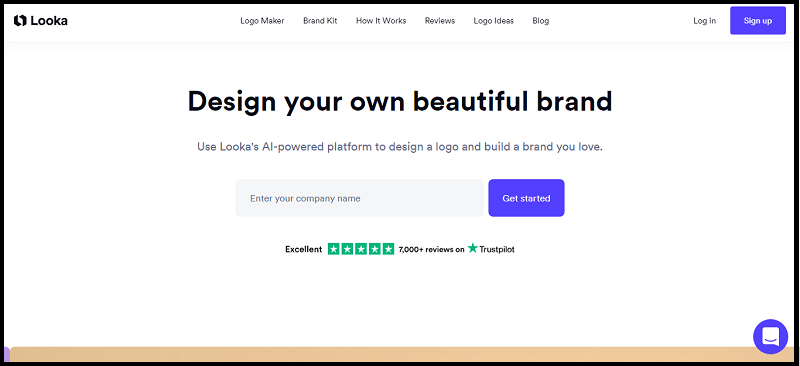Click the Looka wordmark text
Image resolution: width=800 pixels, height=366 pixels.
[x=49, y=21]
